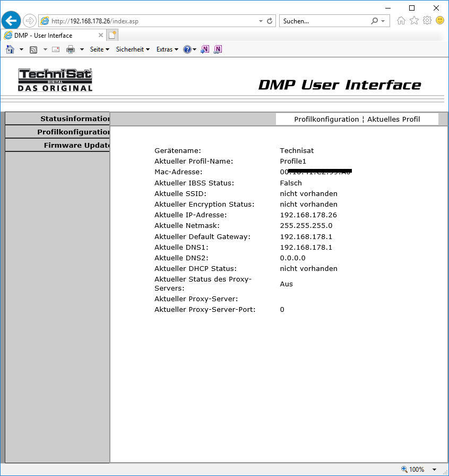Close the DMP - User Interface tab

[x=101, y=36]
